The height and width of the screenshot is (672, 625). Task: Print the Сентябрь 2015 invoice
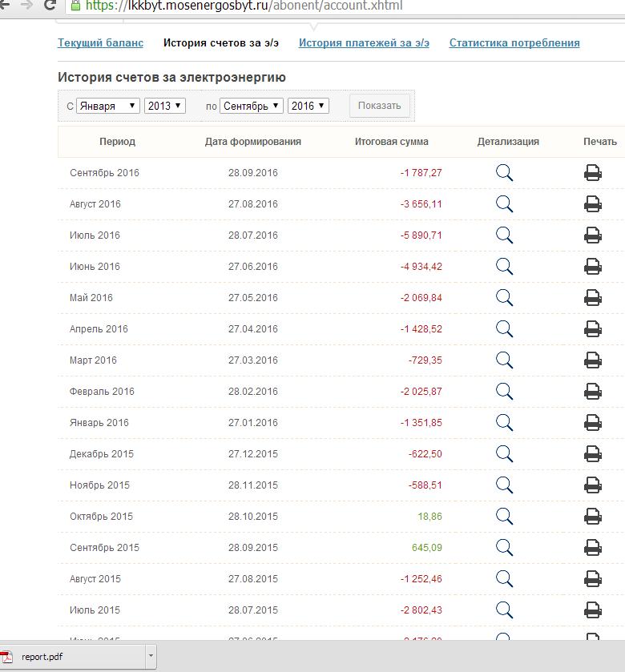[592, 548]
